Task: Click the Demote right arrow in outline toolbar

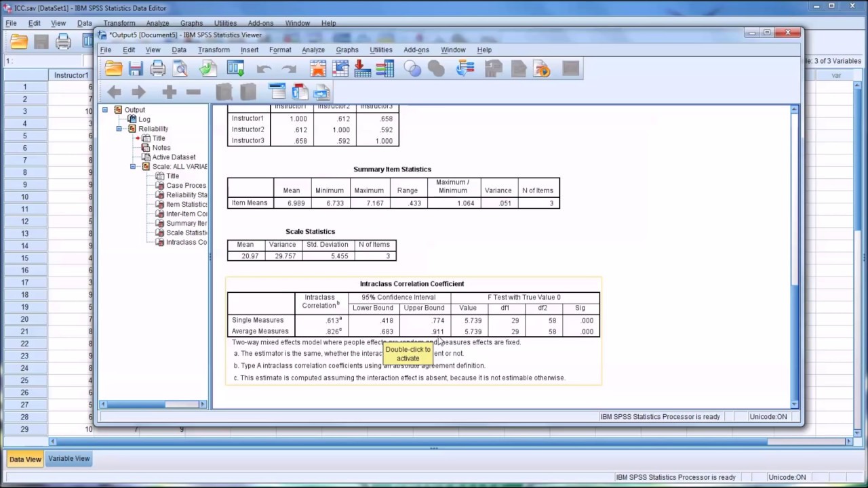Action: click(138, 92)
